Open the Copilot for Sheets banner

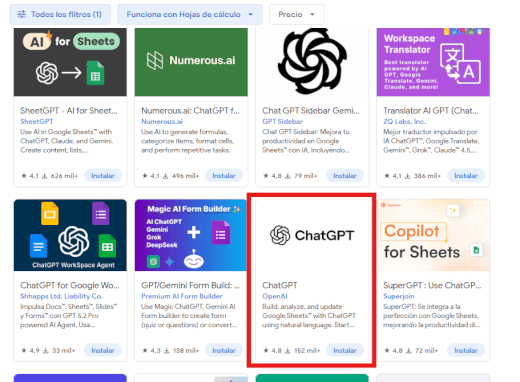click(x=433, y=235)
